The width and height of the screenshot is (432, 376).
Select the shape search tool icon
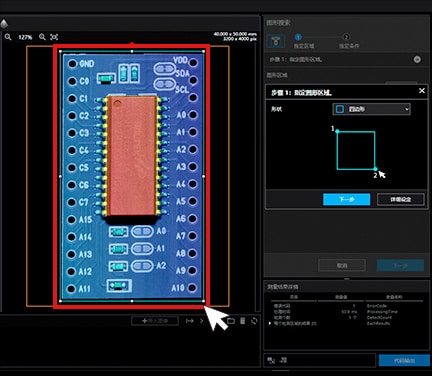(276, 42)
